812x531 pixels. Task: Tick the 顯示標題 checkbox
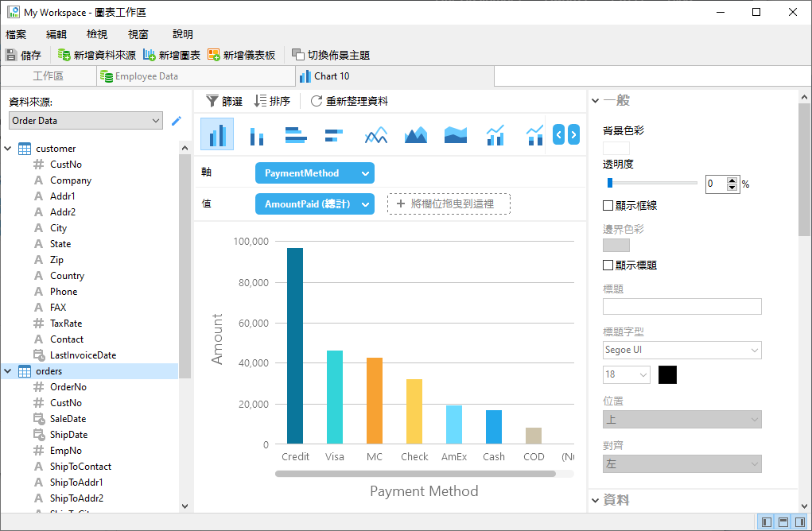[x=608, y=265]
